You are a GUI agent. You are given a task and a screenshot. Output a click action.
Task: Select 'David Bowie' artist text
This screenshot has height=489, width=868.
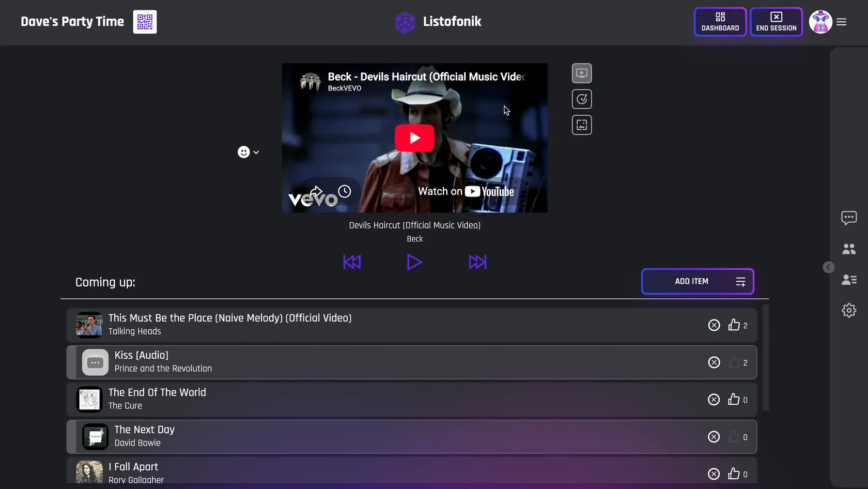(x=137, y=443)
